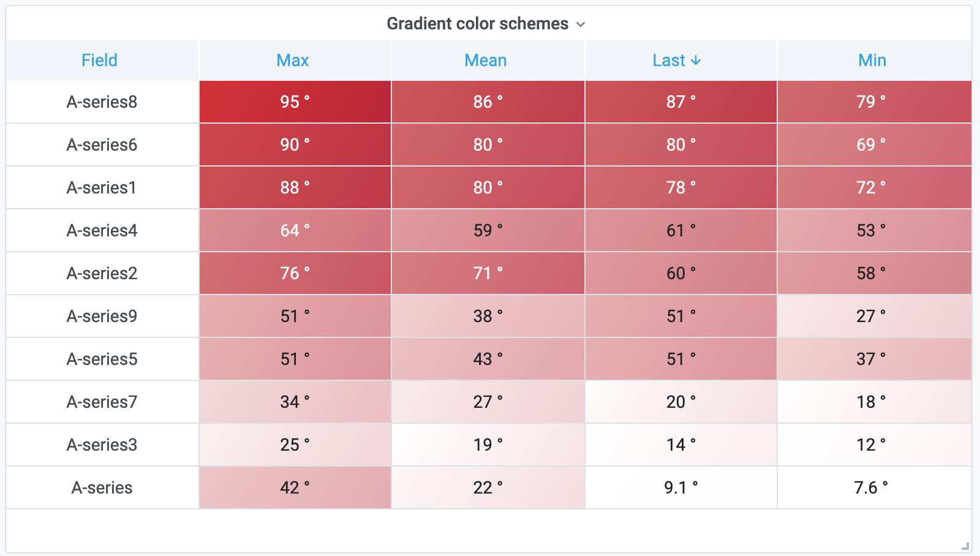This screenshot has height=556, width=980.
Task: Select the 9.1° Last value cell
Action: 680,487
